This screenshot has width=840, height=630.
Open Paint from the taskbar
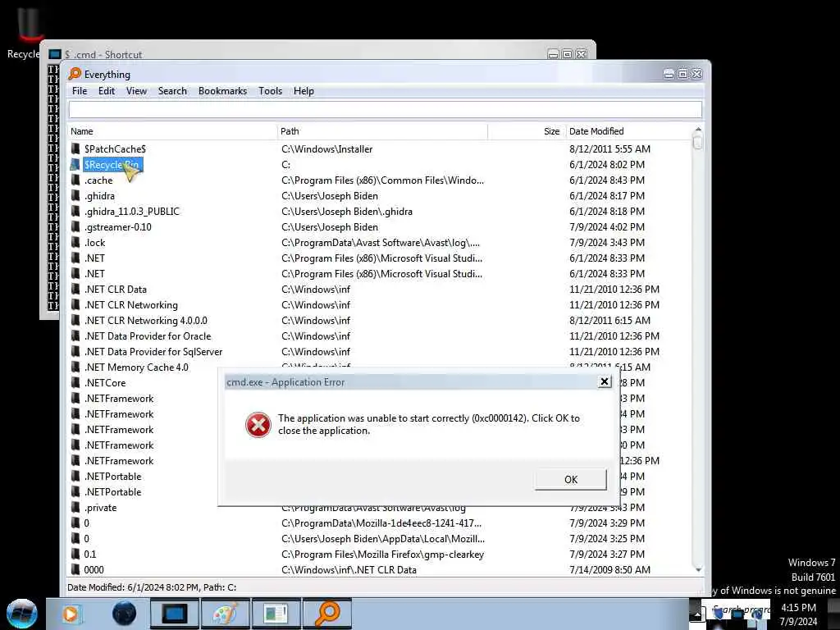point(225,614)
